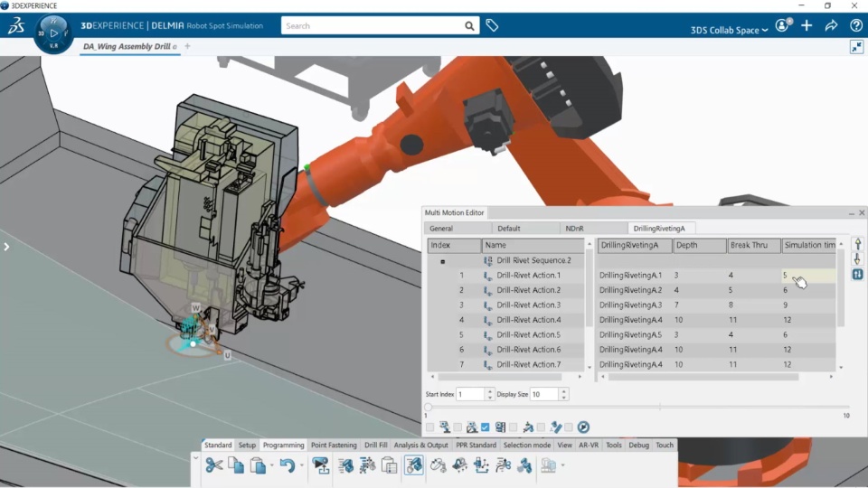Click the circular play icon in editor footer

583,427
